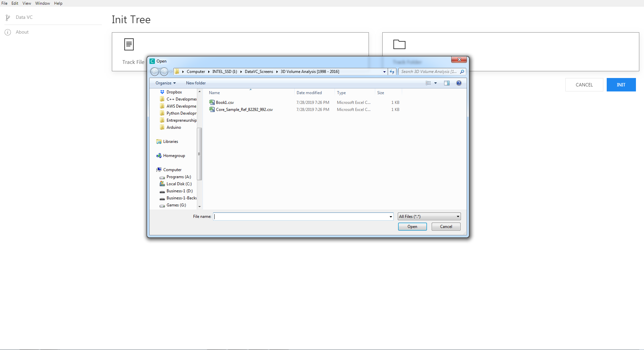Click the Book1.csv Excel file icon

point(212,102)
